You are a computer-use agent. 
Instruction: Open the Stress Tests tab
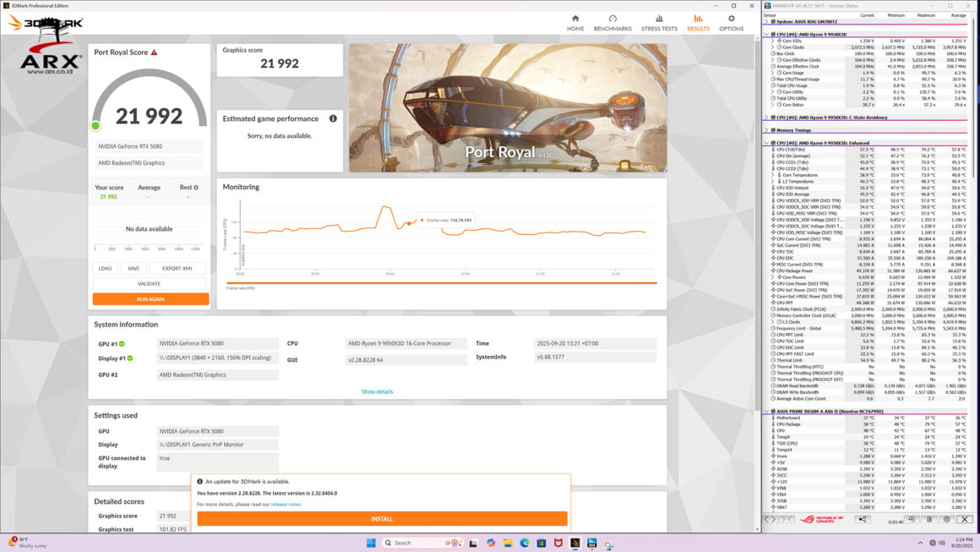[x=659, y=23]
